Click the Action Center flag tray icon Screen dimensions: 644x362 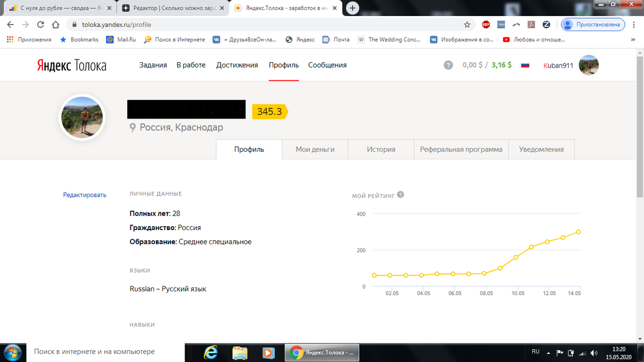point(560,353)
